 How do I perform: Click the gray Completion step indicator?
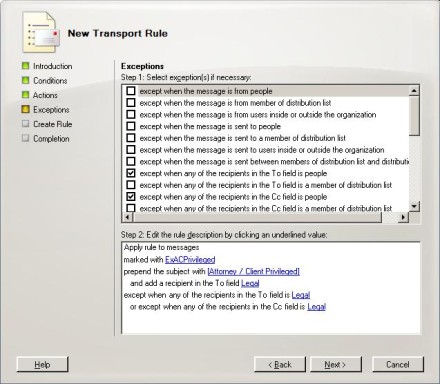pos(25,138)
